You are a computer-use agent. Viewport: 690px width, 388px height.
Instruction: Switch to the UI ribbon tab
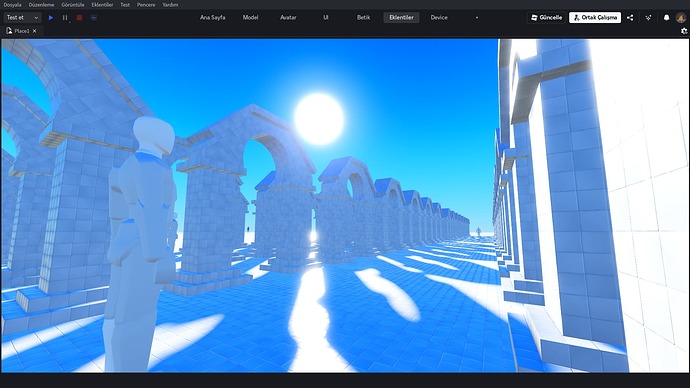point(326,18)
